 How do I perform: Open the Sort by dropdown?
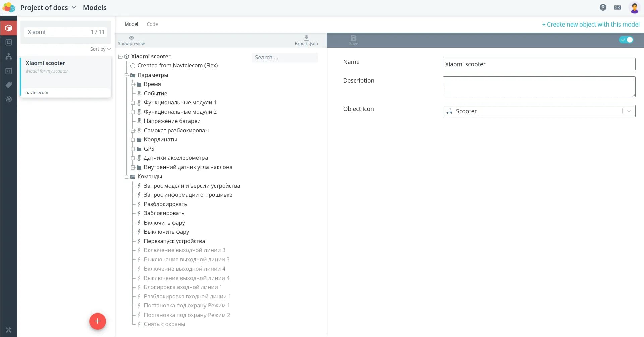(x=100, y=49)
